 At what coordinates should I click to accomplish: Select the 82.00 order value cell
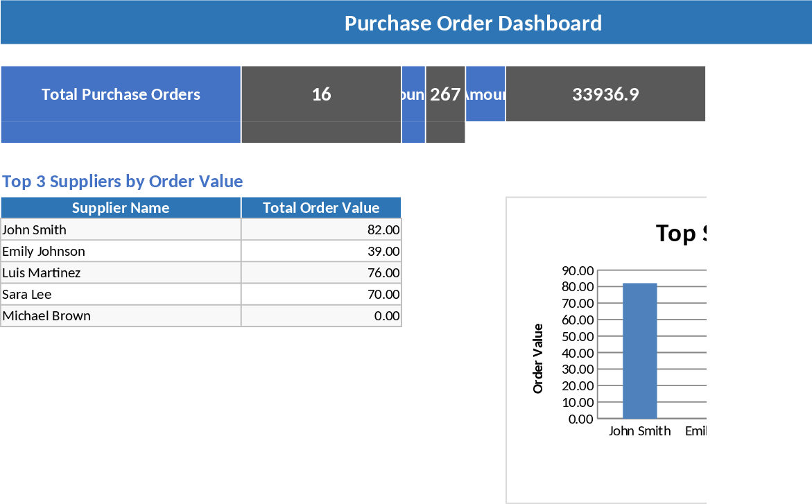tap(321, 230)
